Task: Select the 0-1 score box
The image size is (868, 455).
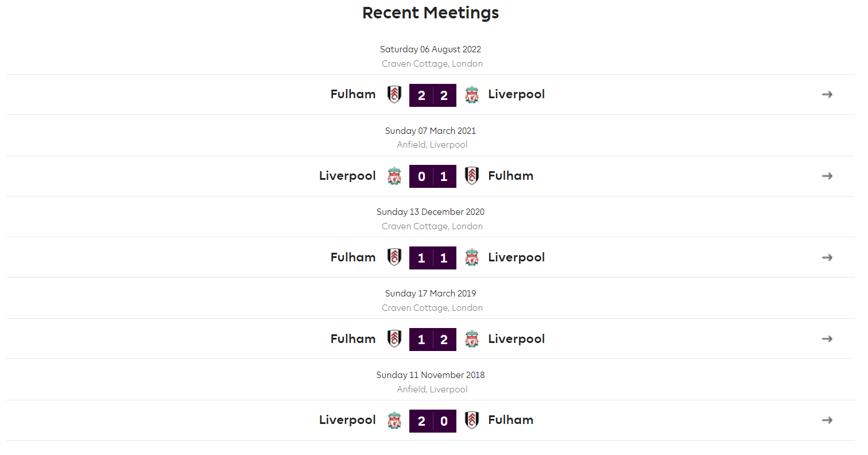Action: tap(433, 176)
